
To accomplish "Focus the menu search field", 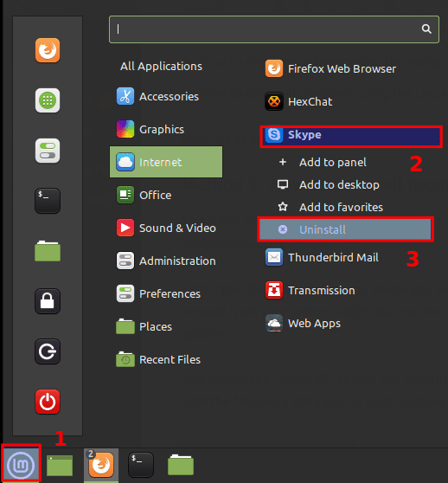I will coord(274,29).
